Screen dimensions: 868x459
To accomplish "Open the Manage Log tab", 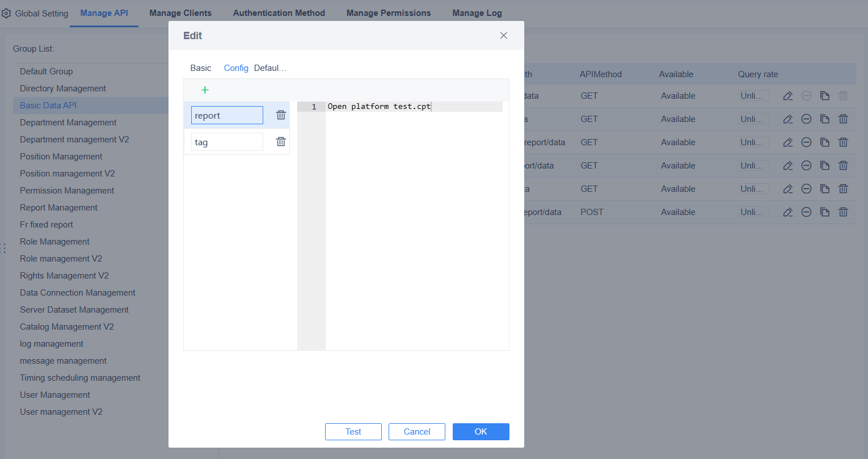I will click(x=477, y=12).
